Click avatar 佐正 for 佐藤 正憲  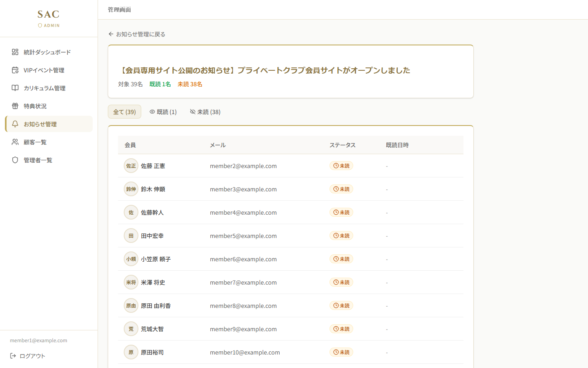pyautogui.click(x=131, y=166)
